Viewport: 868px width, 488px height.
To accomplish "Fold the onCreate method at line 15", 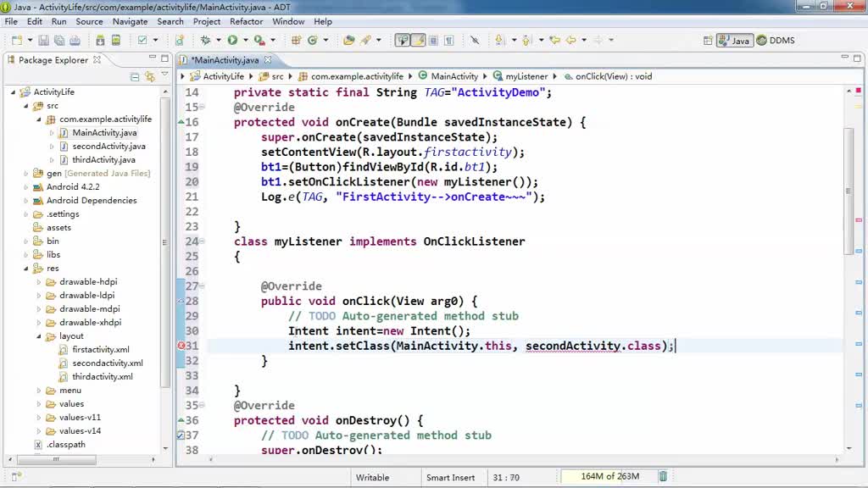I will pyautogui.click(x=202, y=108).
